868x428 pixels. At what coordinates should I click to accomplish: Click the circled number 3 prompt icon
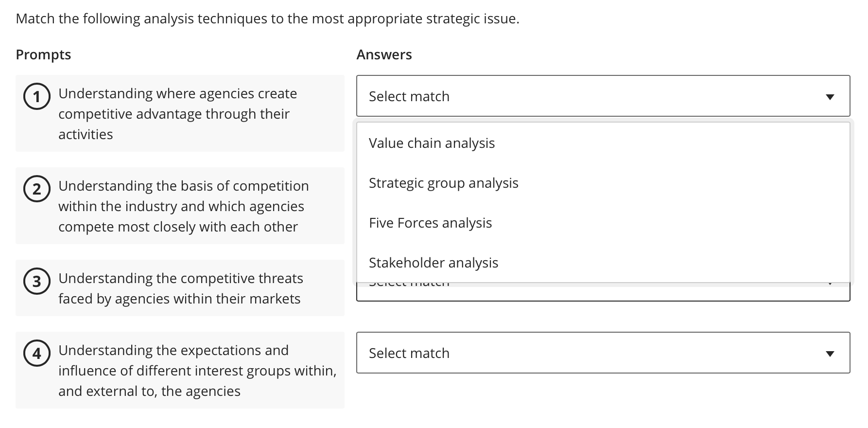pos(37,282)
